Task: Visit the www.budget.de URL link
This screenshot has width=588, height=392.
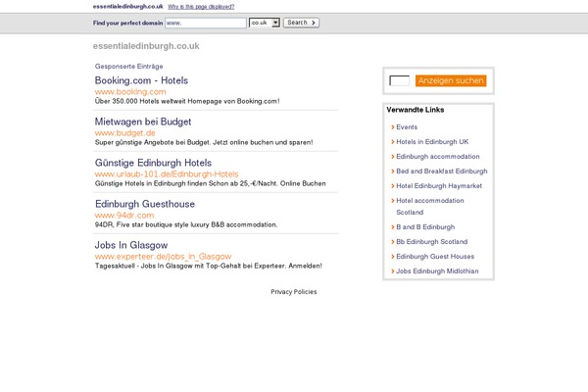Action: [124, 133]
